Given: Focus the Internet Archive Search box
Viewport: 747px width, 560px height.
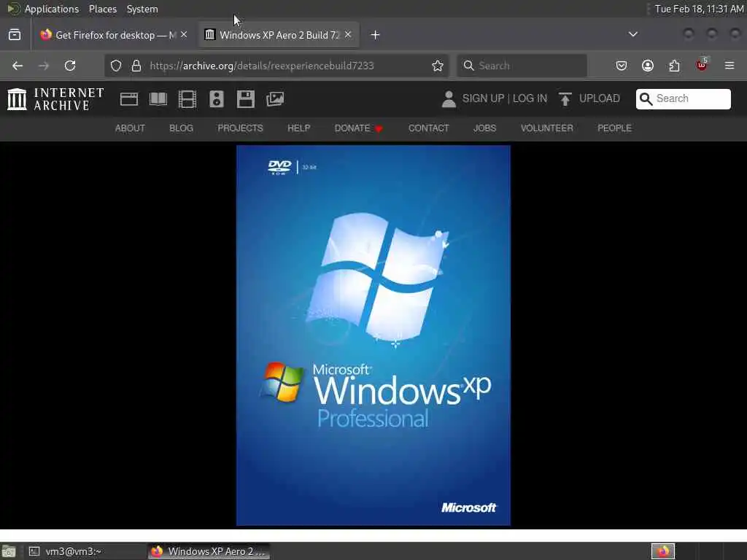Looking at the screenshot, I should coord(683,98).
